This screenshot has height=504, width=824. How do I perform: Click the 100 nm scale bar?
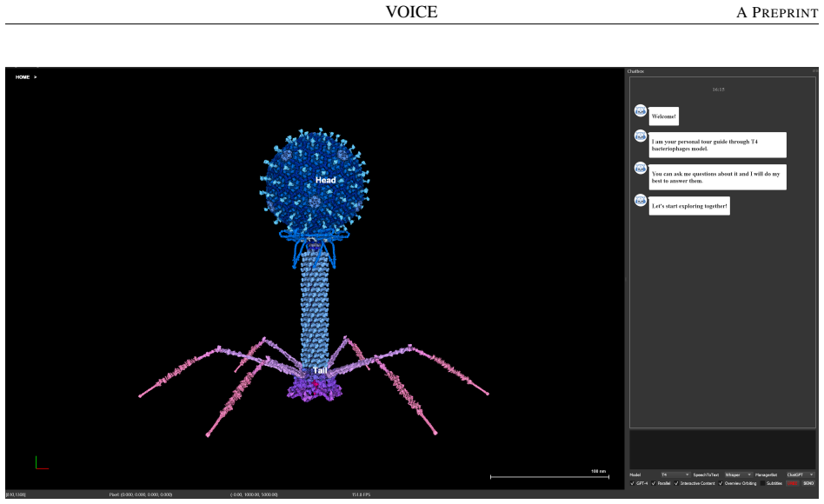[x=549, y=475]
